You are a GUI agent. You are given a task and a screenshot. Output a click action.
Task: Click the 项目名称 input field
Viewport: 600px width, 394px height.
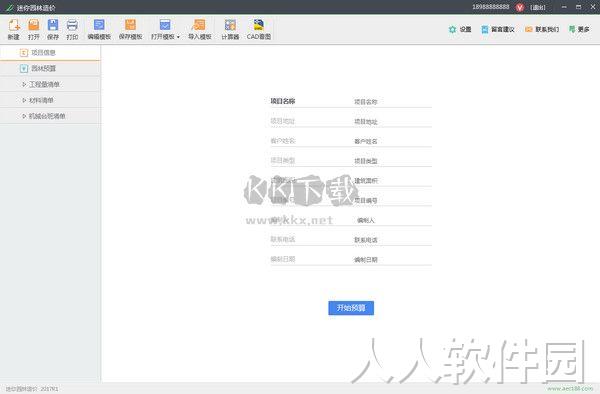click(393, 102)
